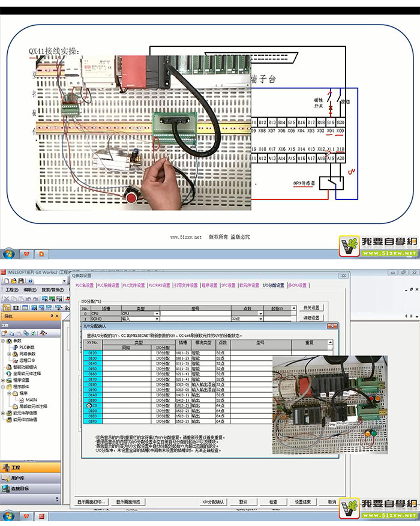420x526 pixels.
Task: Switch to 软元件设置 tab
Action: [250, 285]
